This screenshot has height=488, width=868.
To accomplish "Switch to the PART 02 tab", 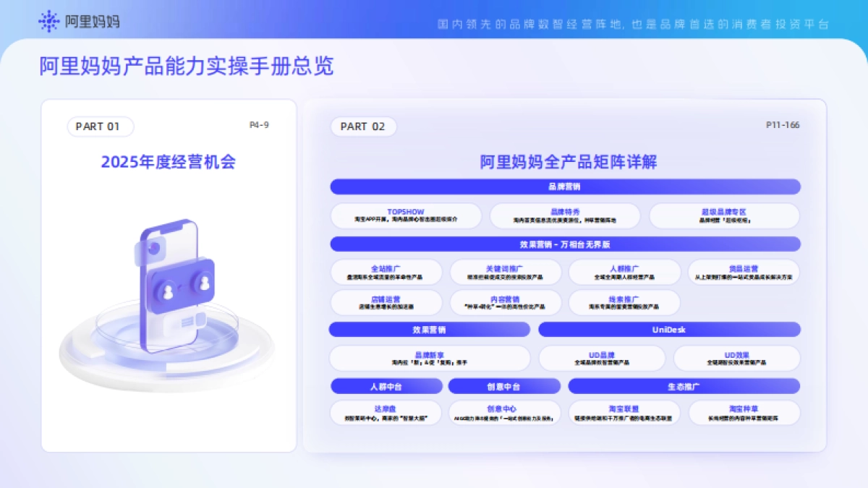I will (363, 127).
